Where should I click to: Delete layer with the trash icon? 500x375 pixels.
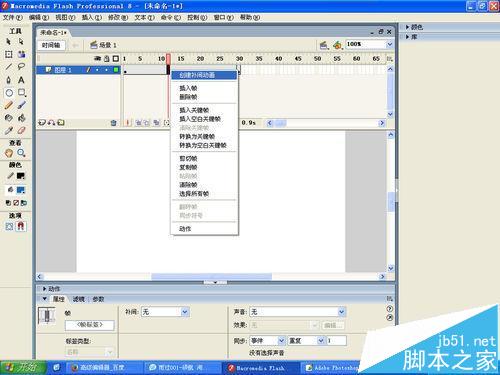point(113,123)
